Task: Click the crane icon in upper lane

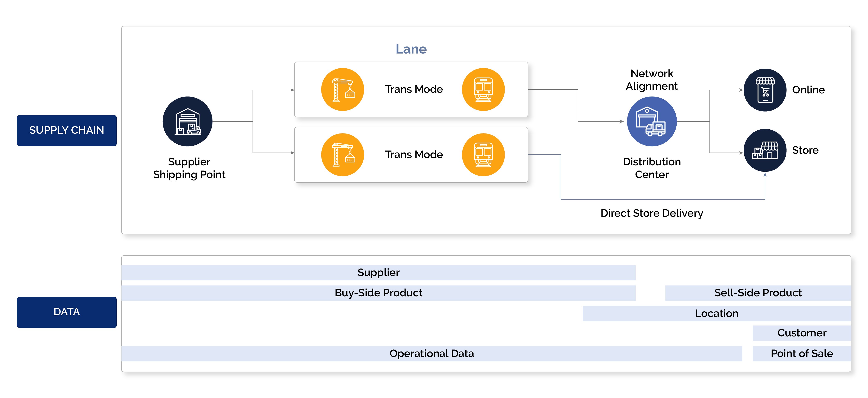Action: click(x=342, y=89)
